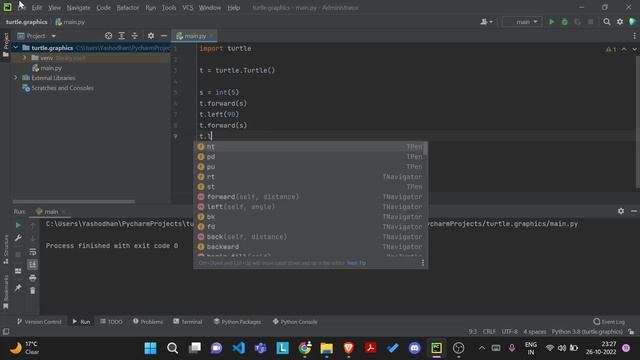The height and width of the screenshot is (360, 640).
Task: Open the Code menu
Action: (103, 8)
